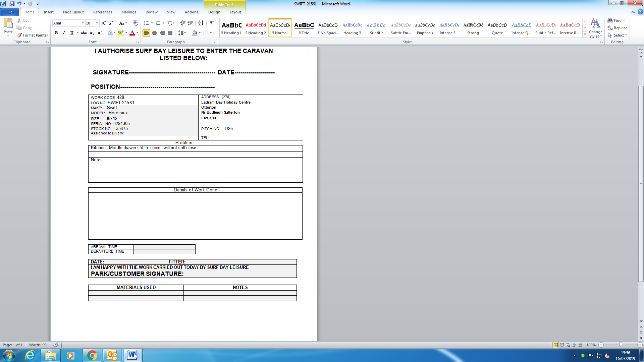644x362 pixels.
Task: Click the Strikethrough icon
Action: point(84,33)
